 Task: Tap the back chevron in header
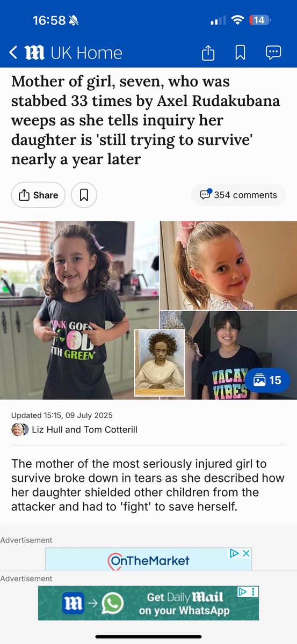13,53
